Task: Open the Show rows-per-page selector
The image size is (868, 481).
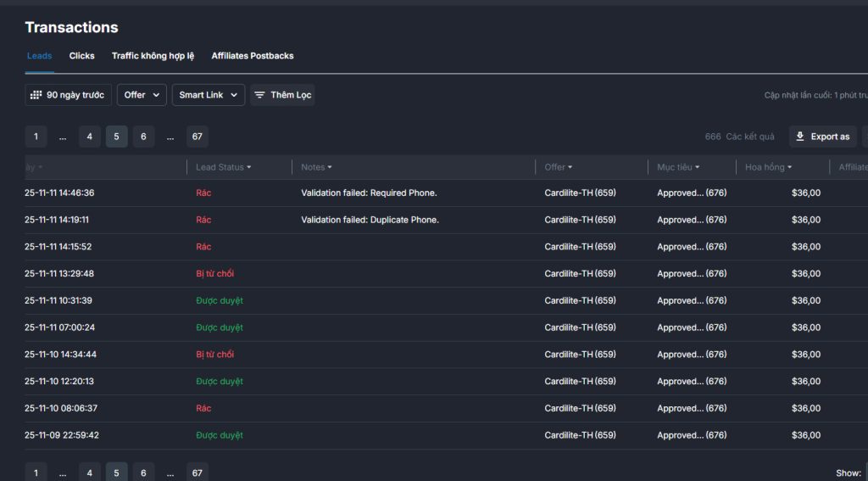Action: (x=863, y=473)
